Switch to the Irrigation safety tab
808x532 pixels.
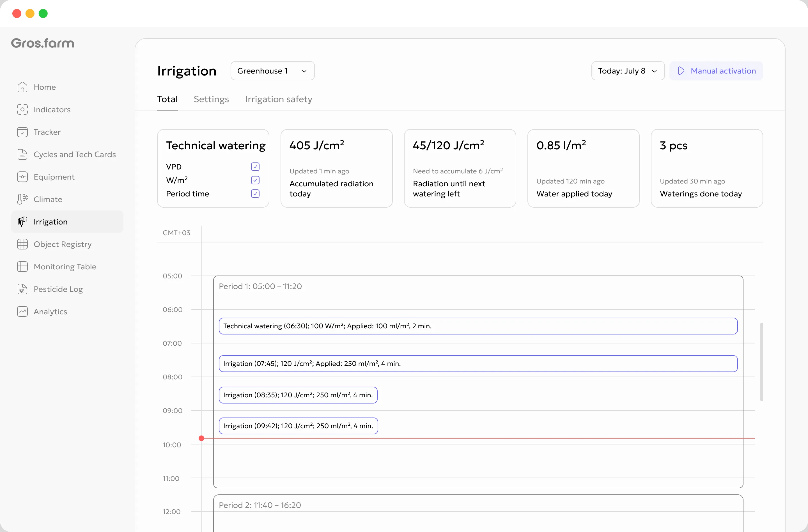278,99
